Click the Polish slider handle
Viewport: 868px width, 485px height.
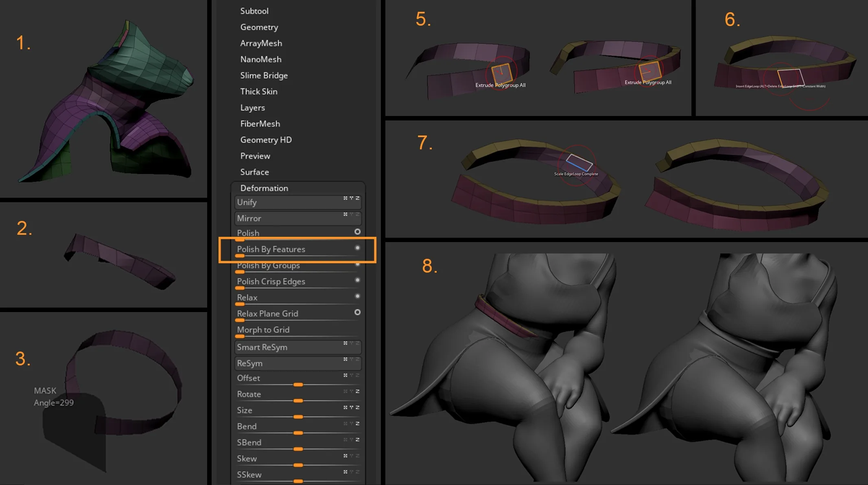[240, 240]
